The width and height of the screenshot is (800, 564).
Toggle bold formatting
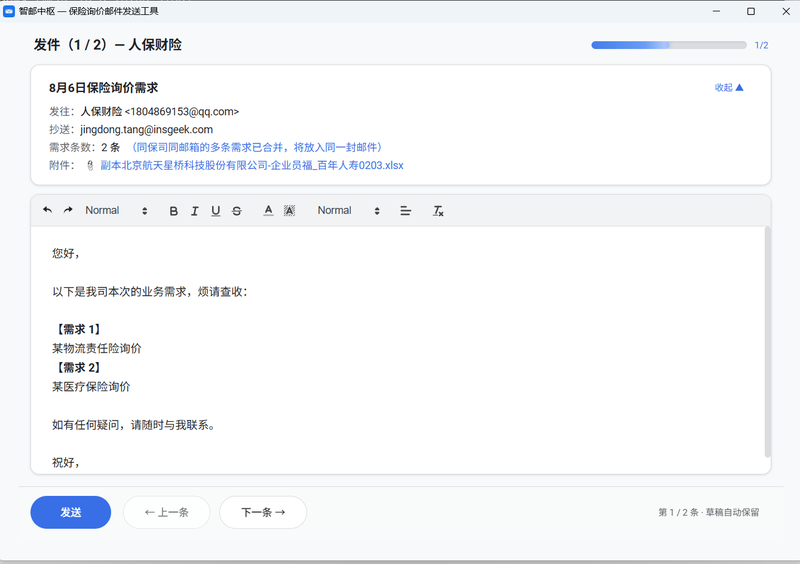coord(173,211)
